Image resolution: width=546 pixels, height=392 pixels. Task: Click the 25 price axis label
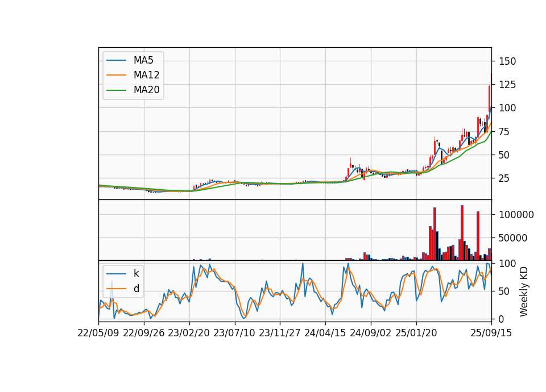point(504,178)
